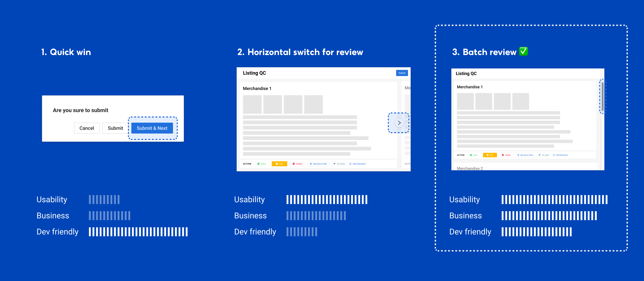Click the blue Submit button in Horizontal switch mockup
The height and width of the screenshot is (281, 644).
[402, 73]
